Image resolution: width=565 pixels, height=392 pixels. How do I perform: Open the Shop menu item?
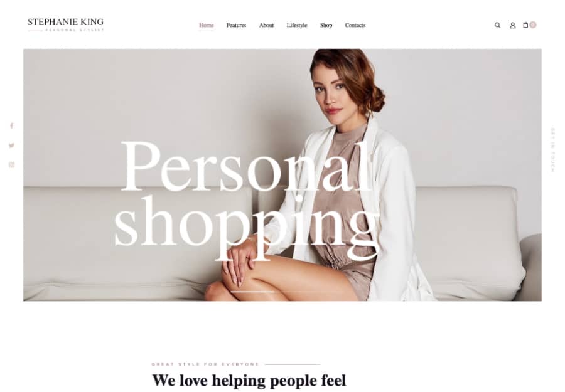tap(326, 25)
